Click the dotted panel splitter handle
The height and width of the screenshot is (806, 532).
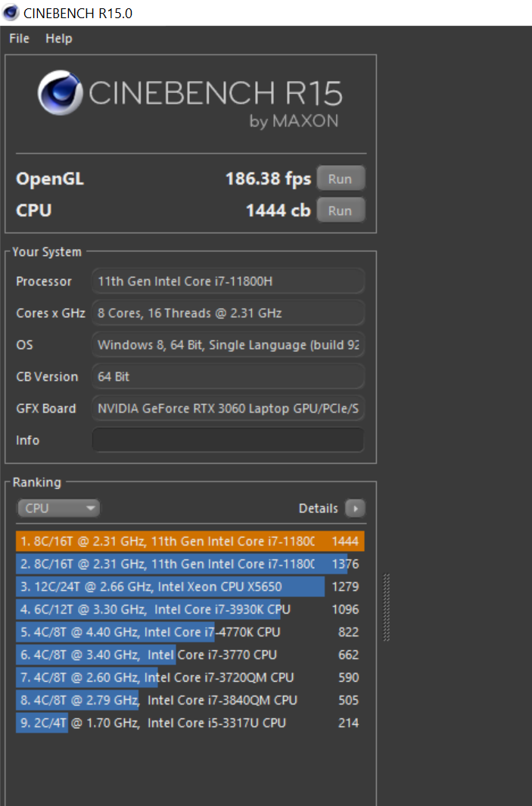pos(387,608)
